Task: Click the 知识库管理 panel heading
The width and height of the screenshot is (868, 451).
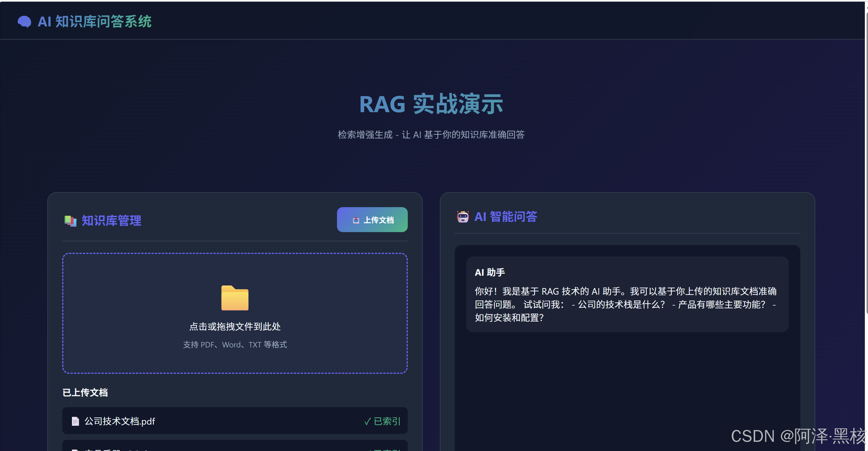Action: [x=111, y=221]
